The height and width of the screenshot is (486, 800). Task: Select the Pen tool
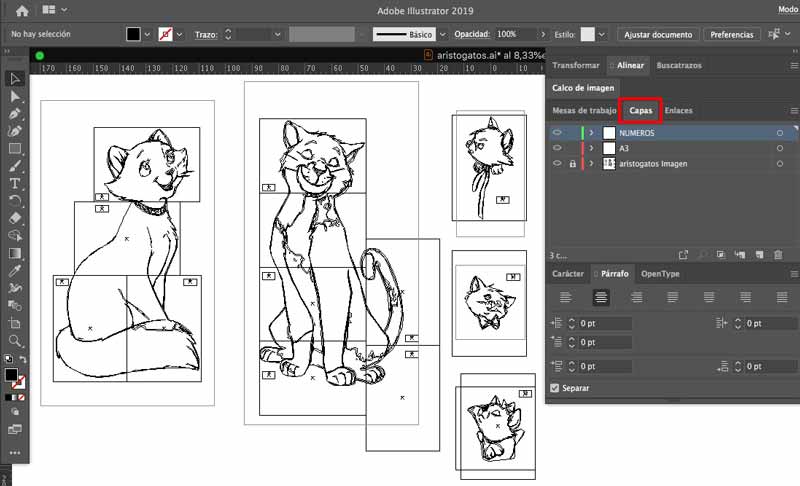tap(15, 114)
